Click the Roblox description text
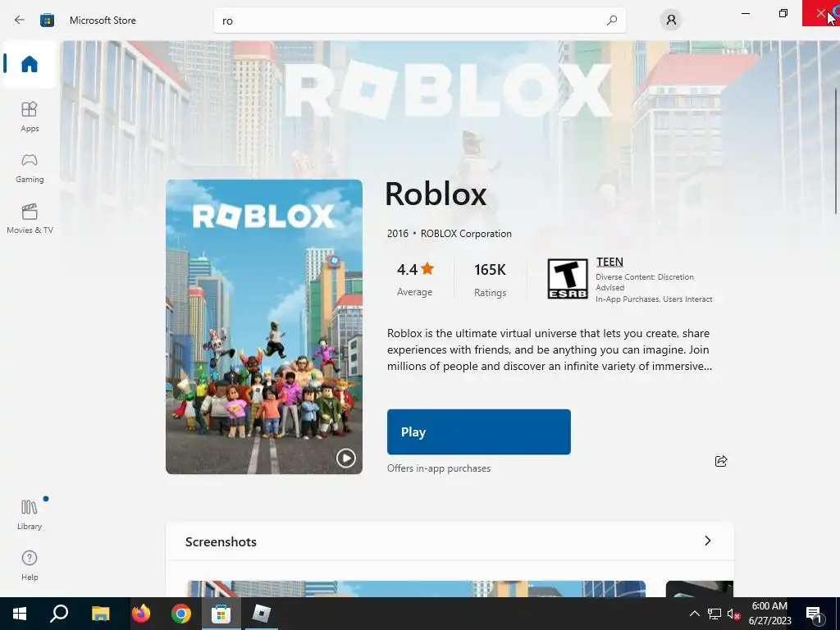The height and width of the screenshot is (630, 840). click(549, 349)
